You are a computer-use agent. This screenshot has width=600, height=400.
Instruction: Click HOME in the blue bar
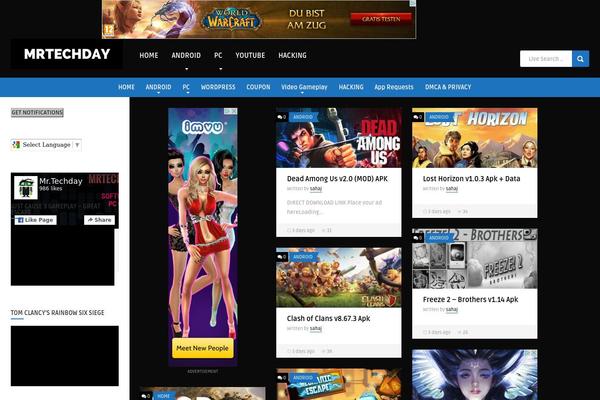(126, 87)
